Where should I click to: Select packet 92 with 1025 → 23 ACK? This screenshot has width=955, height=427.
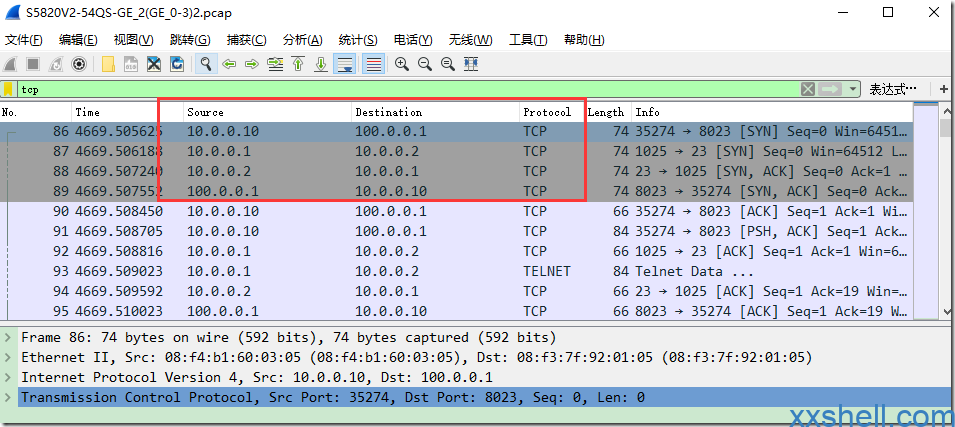click(457, 251)
